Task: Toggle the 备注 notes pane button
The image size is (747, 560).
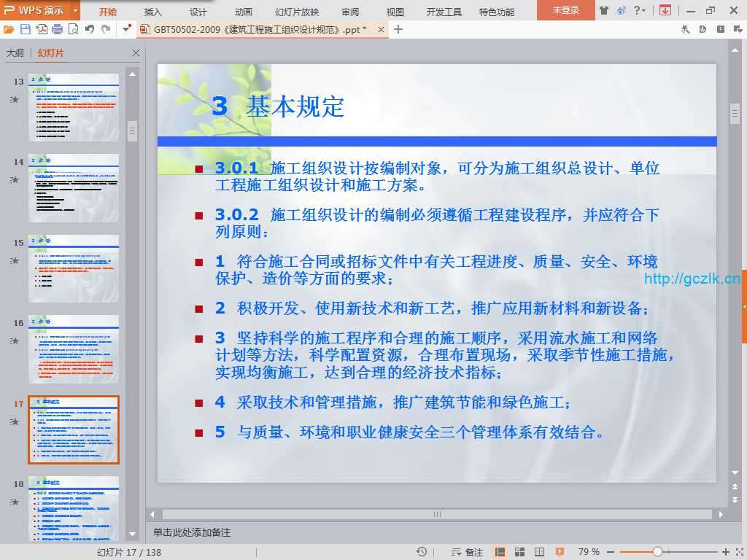Action: tap(468, 552)
